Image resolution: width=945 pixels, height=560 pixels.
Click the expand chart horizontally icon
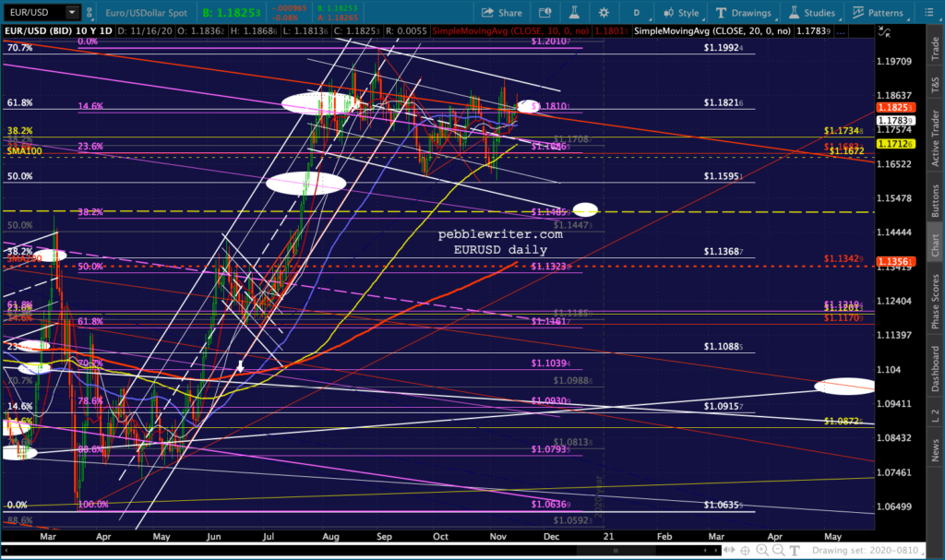click(x=730, y=551)
